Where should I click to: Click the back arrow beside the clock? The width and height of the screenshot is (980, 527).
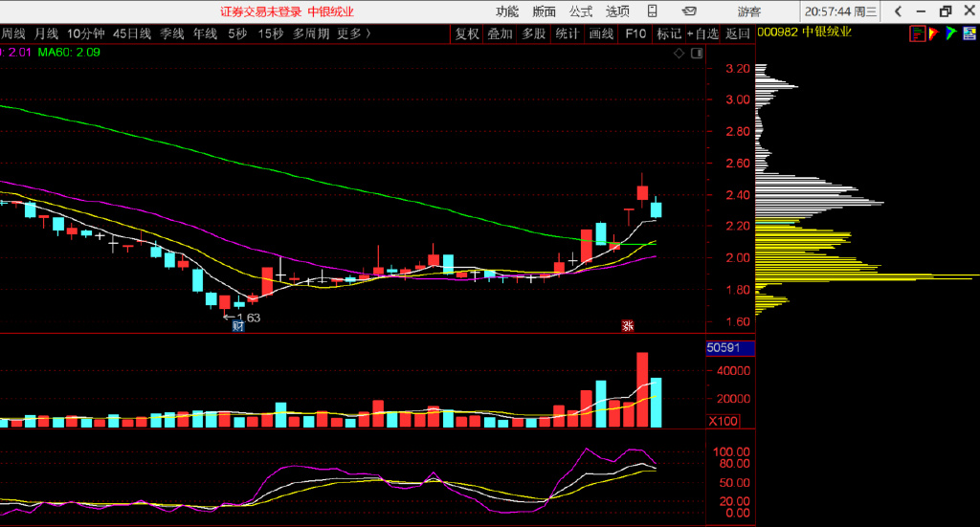coord(898,11)
